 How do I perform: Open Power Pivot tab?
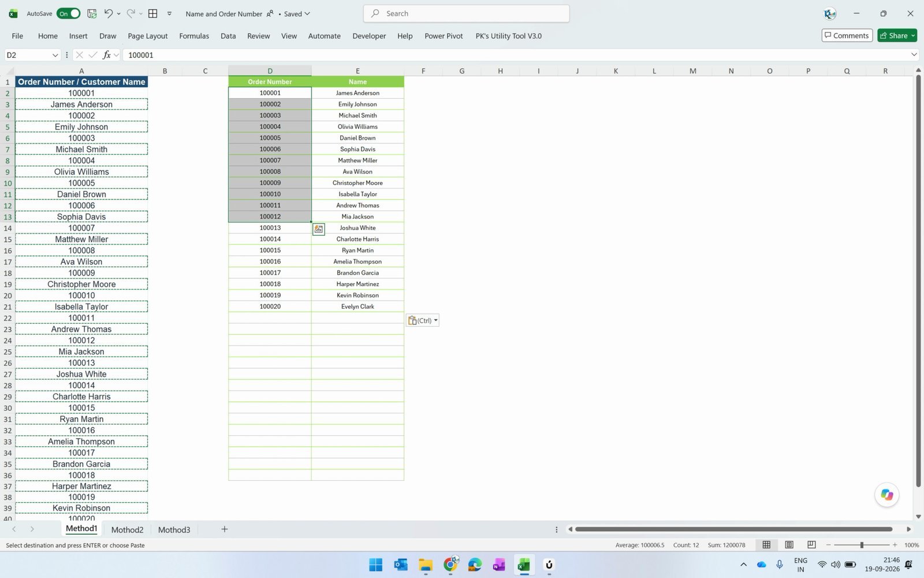444,36
